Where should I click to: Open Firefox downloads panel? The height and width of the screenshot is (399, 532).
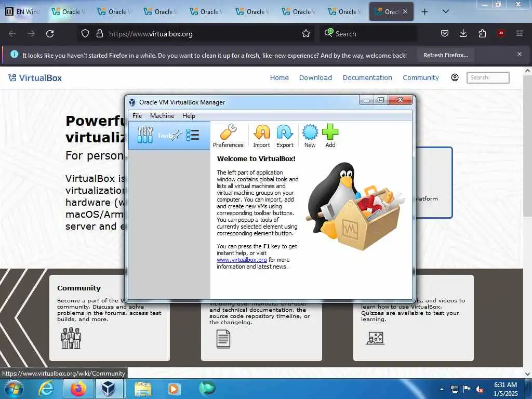463,34
